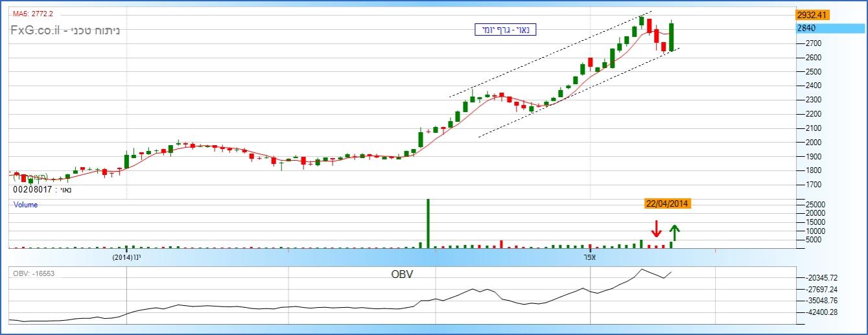Select the OBV panel title
The width and height of the screenshot is (868, 335).
pyautogui.click(x=402, y=274)
